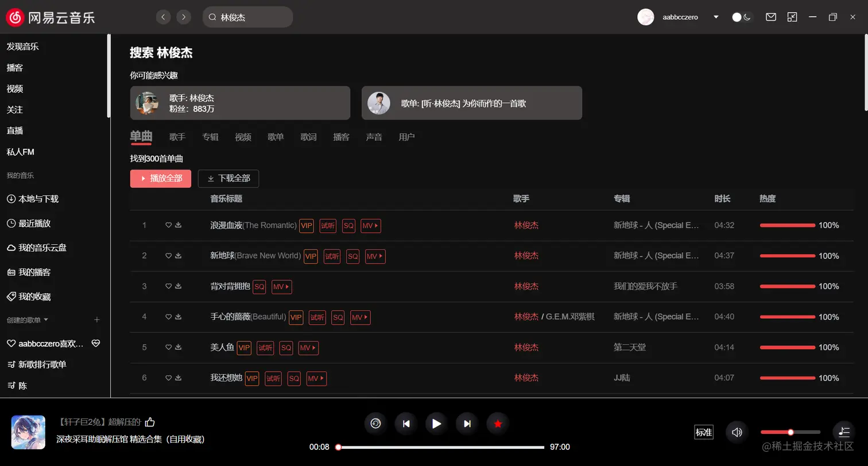Like the song 浪漫血液 with heart icon
Viewport: 868px width, 466px height.
click(x=169, y=225)
